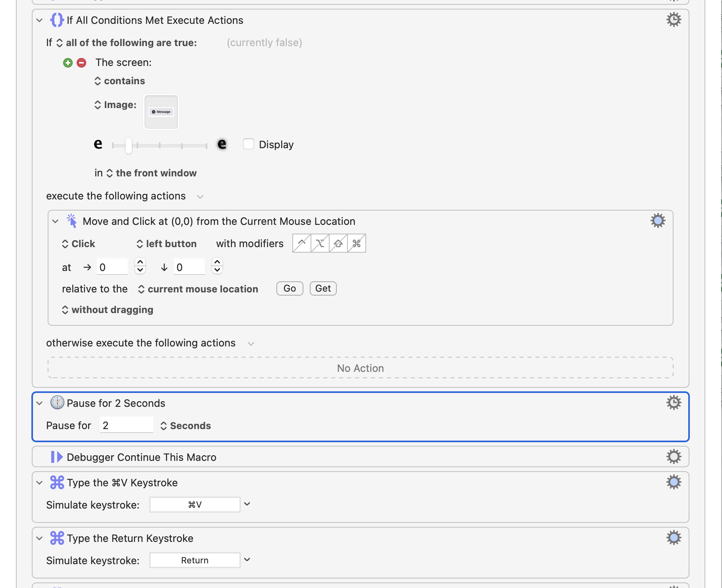Screen dimensions: 722x588
Task: Open the Seconds unit popup menu
Action: 185,426
